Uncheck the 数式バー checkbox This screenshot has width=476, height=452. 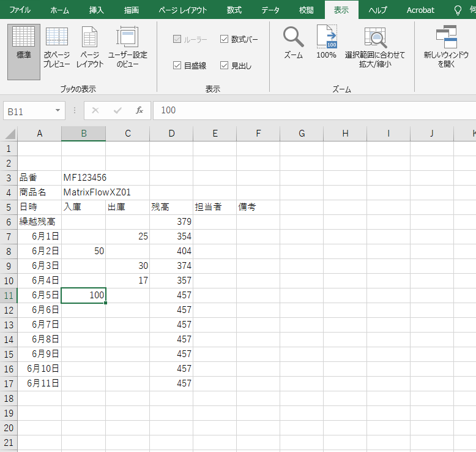[224, 39]
